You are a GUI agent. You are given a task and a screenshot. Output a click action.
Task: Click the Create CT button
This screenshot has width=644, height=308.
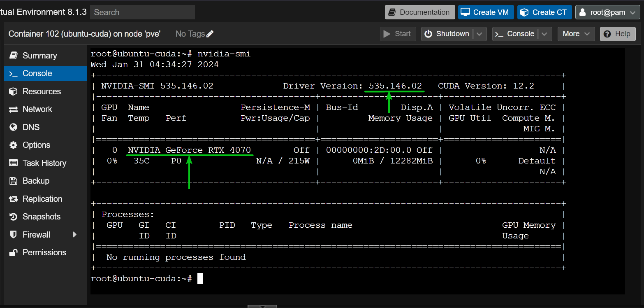coord(544,12)
